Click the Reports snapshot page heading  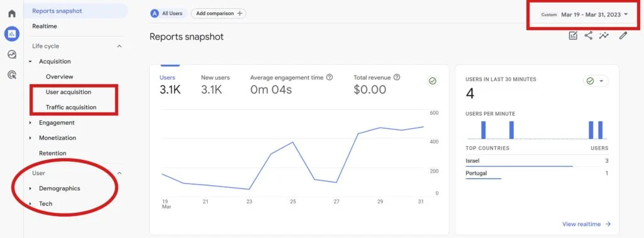click(186, 37)
